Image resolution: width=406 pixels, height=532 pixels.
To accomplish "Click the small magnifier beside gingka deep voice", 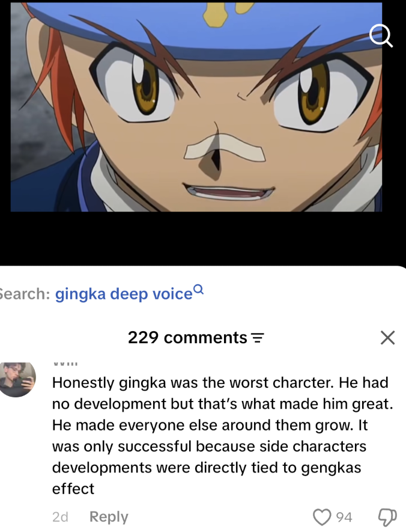I will [199, 289].
